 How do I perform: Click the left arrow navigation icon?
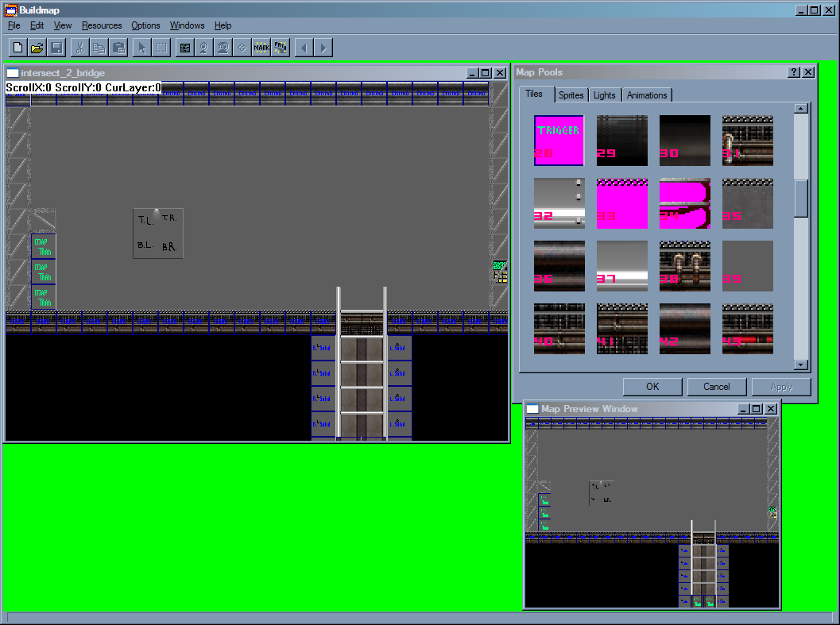tap(304, 47)
